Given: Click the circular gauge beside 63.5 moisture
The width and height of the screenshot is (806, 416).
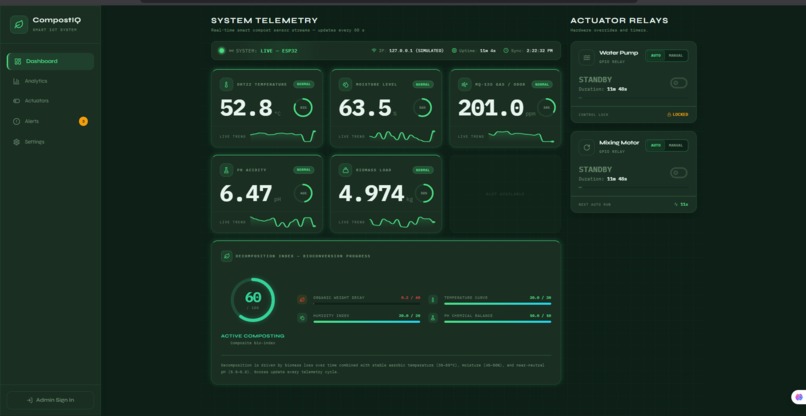Looking at the screenshot, I should tap(423, 108).
